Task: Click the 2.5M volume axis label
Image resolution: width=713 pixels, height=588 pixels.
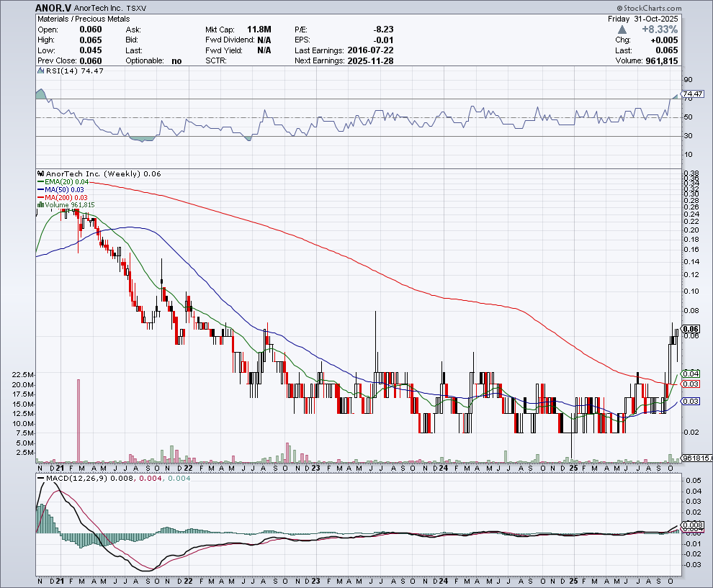Action: pyautogui.click(x=25, y=453)
